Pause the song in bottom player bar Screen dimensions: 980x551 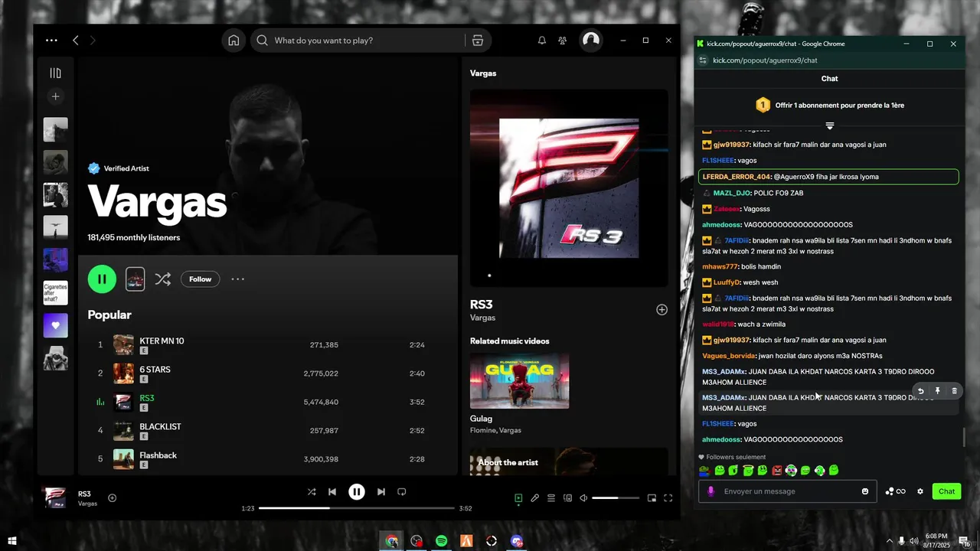(357, 492)
